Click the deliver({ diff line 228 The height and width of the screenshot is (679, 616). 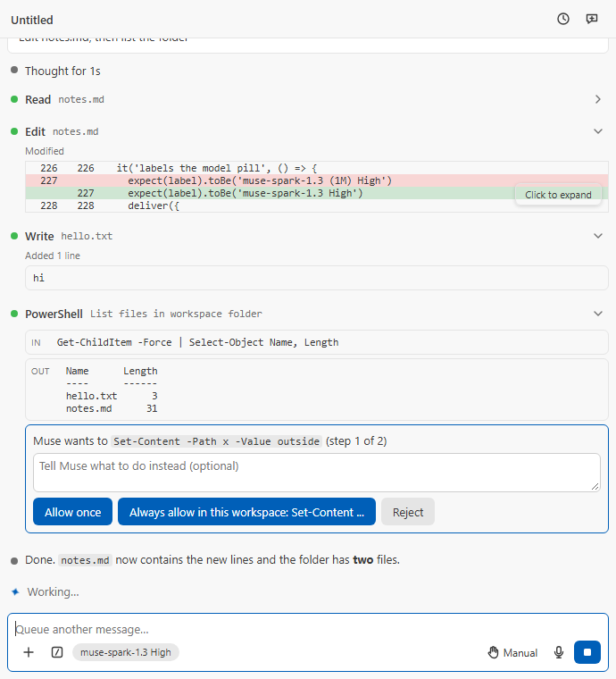(x=317, y=205)
